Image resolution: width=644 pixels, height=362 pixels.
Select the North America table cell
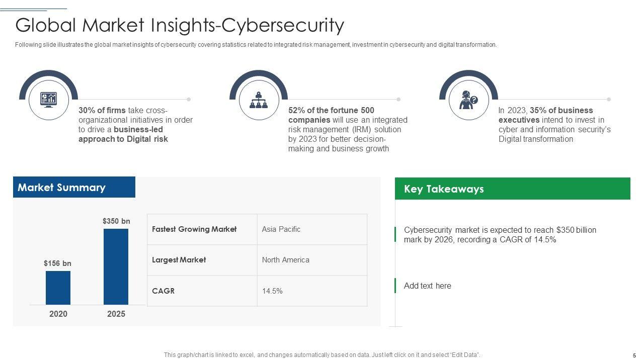(x=312, y=260)
